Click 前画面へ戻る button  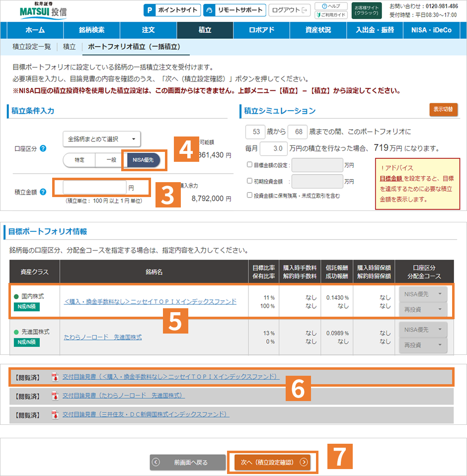(187, 462)
